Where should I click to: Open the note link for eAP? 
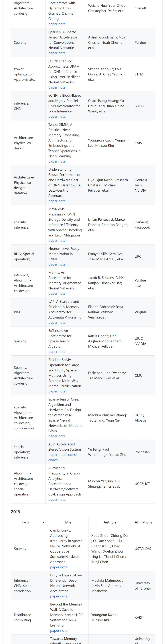click(x=62, y=323)
